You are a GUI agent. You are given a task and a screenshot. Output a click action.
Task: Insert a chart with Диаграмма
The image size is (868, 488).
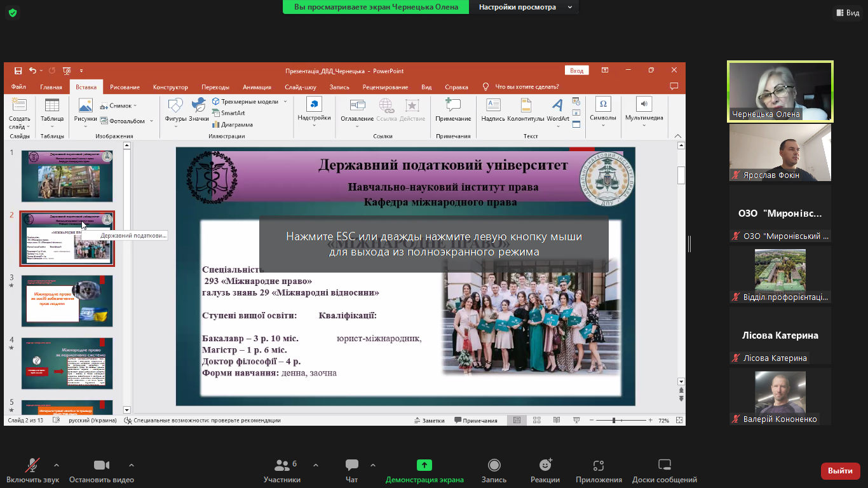(x=232, y=125)
